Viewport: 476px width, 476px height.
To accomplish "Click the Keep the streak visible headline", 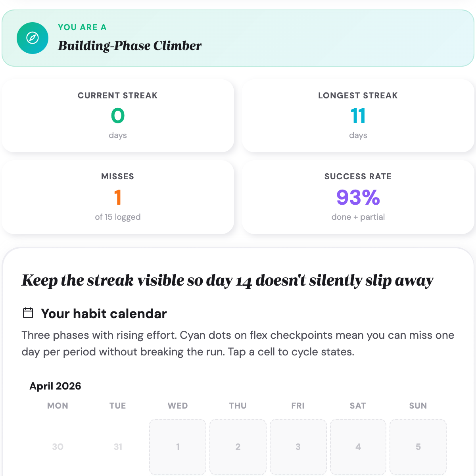I will coord(227,280).
